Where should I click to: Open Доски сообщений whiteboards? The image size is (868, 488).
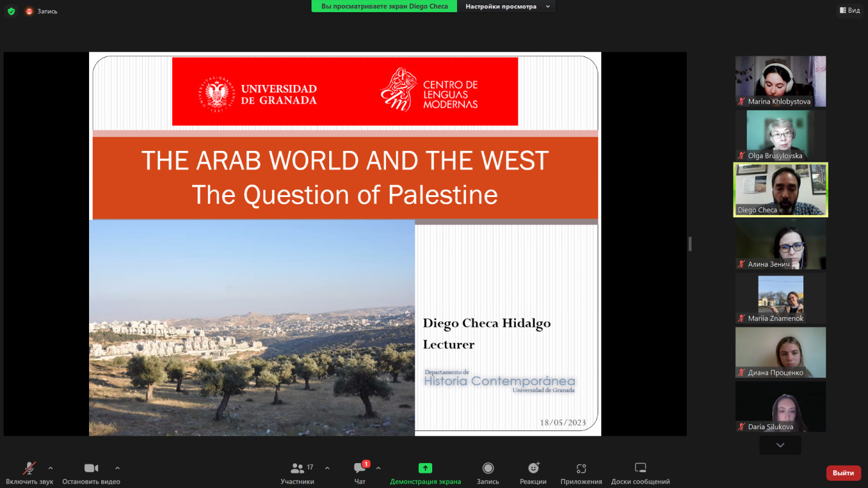pos(641,473)
